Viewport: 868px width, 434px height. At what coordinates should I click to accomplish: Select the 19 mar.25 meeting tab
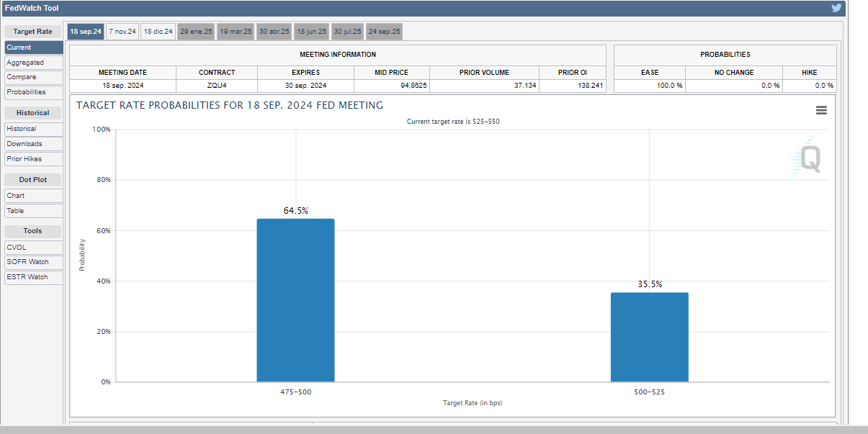coord(236,32)
